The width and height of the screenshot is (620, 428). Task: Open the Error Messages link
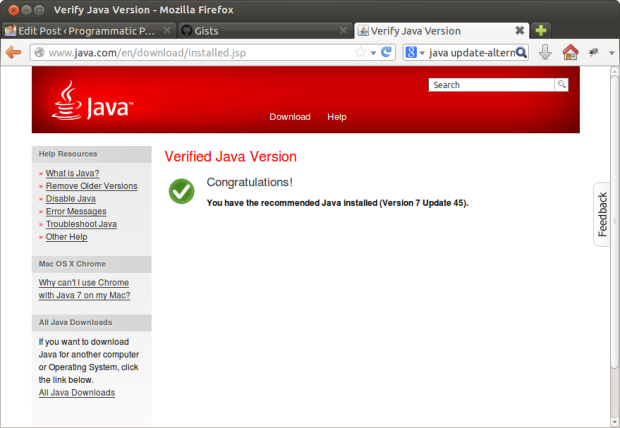[76, 211]
